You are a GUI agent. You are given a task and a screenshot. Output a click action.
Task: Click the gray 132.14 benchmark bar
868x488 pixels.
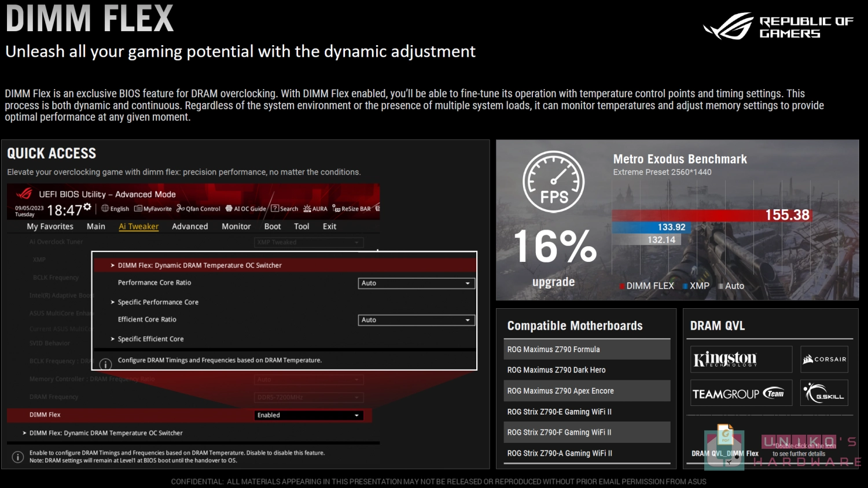pyautogui.click(x=647, y=240)
